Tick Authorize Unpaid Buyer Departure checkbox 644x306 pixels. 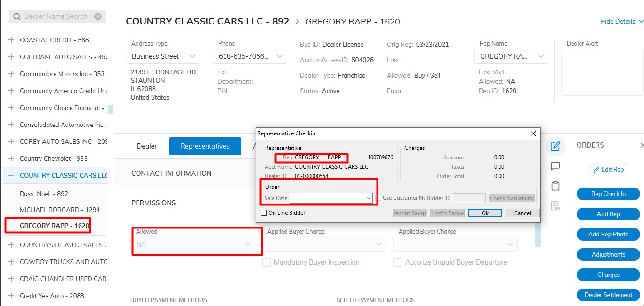(398, 262)
